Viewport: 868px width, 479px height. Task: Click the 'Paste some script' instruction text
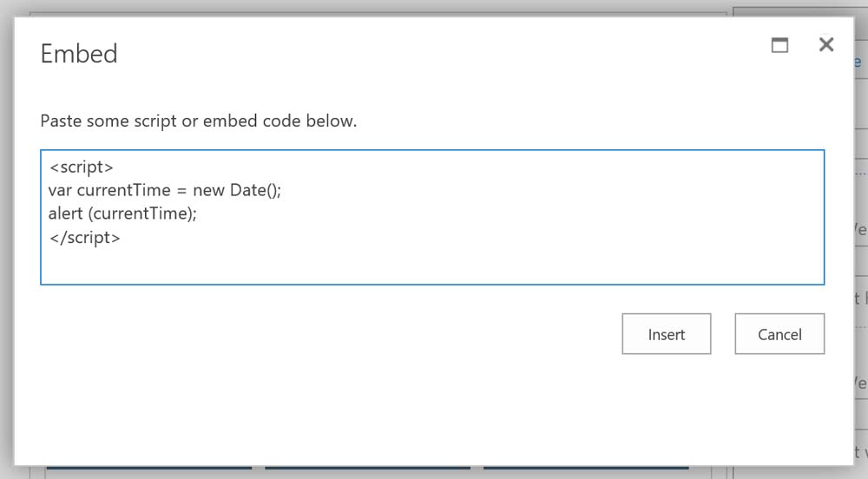tap(198, 121)
